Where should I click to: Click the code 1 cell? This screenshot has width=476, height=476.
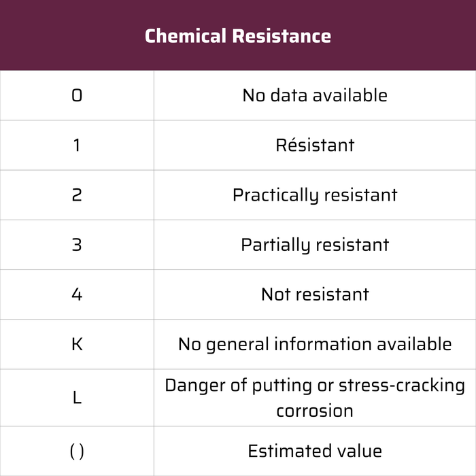77,146
